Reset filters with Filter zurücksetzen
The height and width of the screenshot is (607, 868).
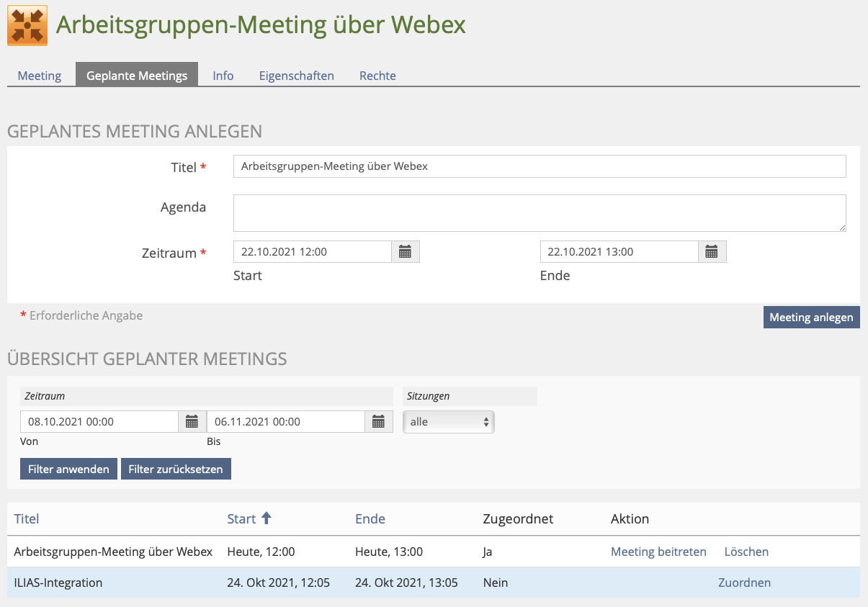click(176, 469)
